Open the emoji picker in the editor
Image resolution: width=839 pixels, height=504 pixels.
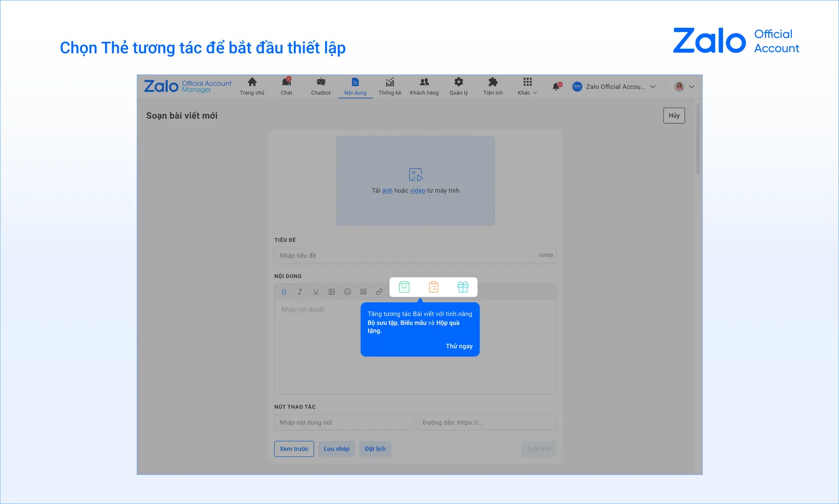click(347, 292)
